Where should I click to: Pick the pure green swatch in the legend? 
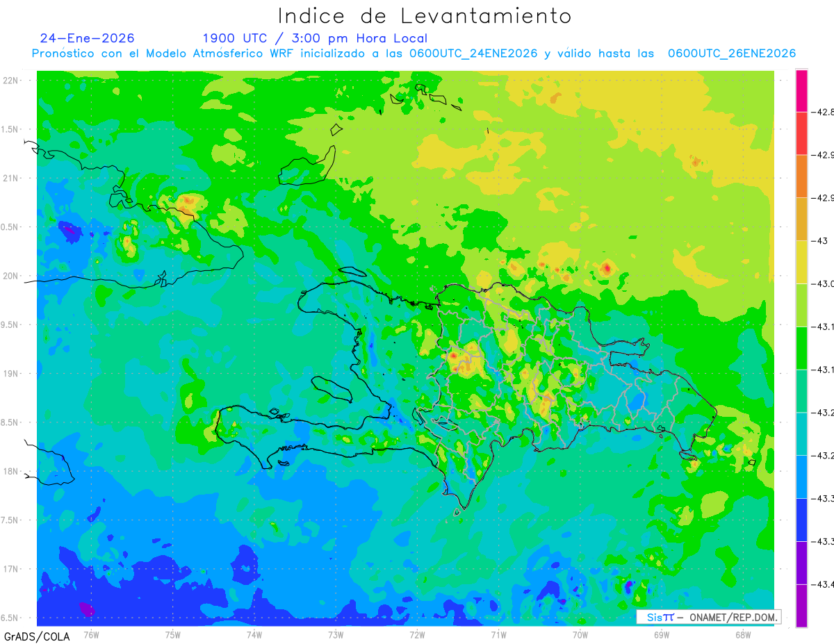click(x=801, y=348)
